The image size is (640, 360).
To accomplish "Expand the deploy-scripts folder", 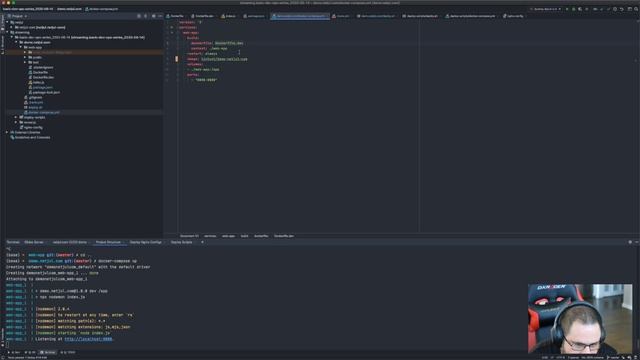I will [x=16, y=117].
